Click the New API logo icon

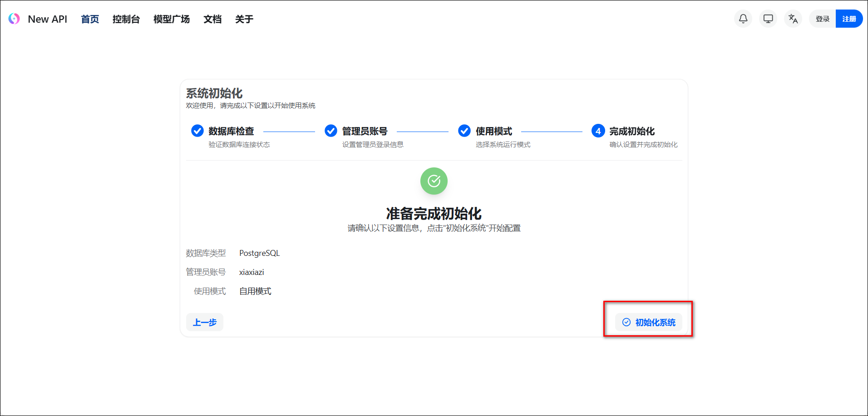click(x=14, y=19)
